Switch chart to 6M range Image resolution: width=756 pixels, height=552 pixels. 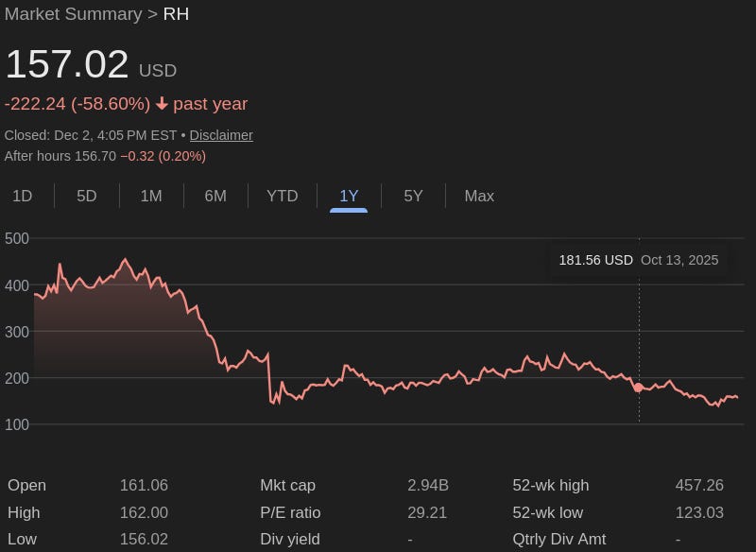[x=215, y=197]
